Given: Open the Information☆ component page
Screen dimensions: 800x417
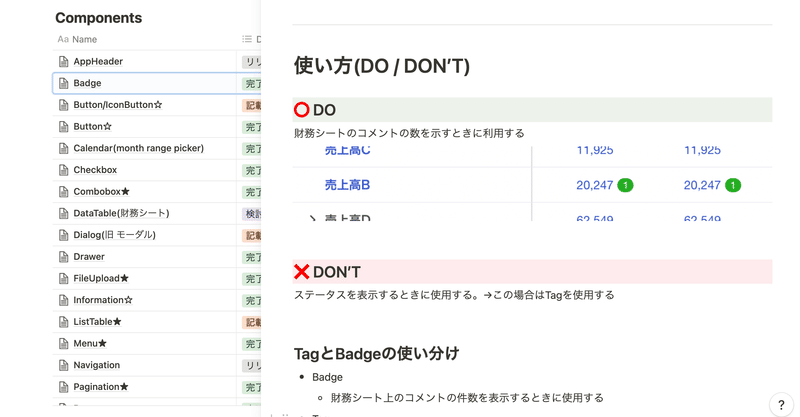Looking at the screenshot, I should click(103, 300).
